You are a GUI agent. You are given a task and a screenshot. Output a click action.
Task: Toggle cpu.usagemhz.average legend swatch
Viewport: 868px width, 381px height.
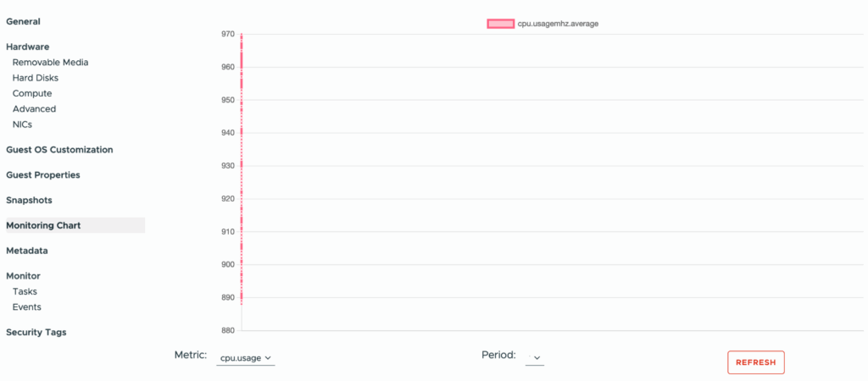click(x=500, y=24)
